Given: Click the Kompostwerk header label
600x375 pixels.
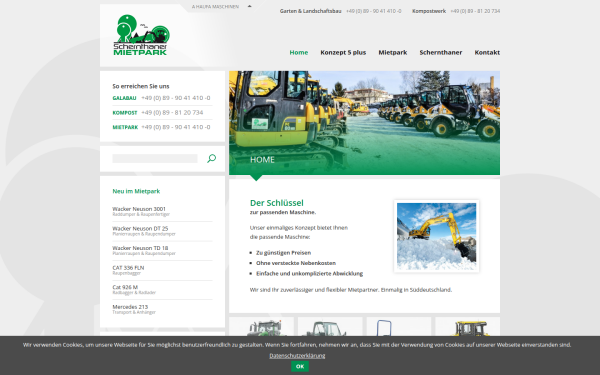Looking at the screenshot, I should [429, 11].
